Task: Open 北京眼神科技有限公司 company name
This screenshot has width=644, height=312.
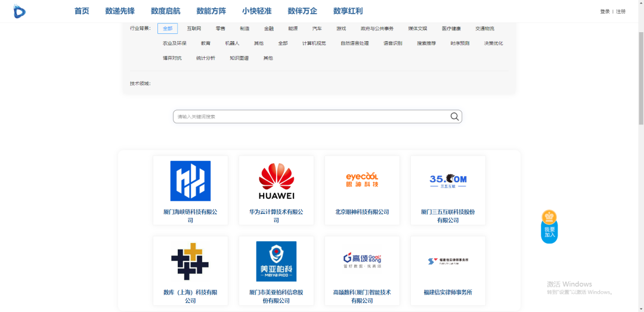Action: 363,212
